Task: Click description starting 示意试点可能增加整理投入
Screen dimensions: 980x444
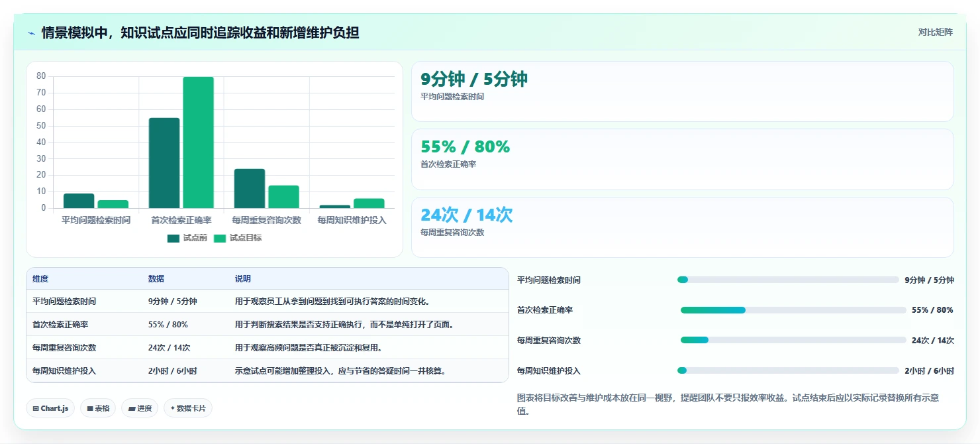Action: (340, 371)
